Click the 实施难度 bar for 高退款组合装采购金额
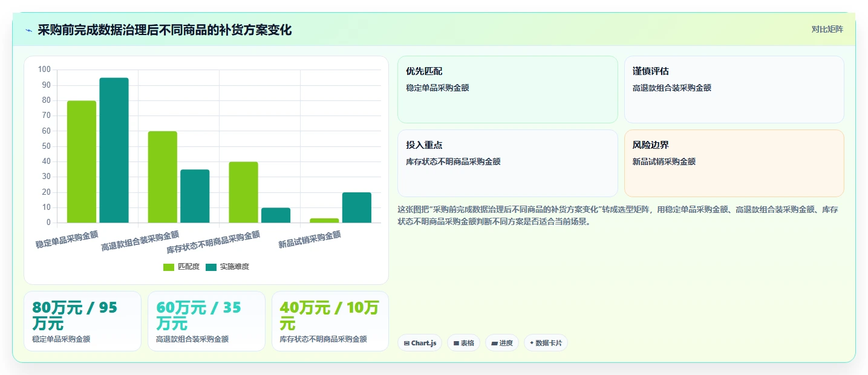 pos(195,196)
